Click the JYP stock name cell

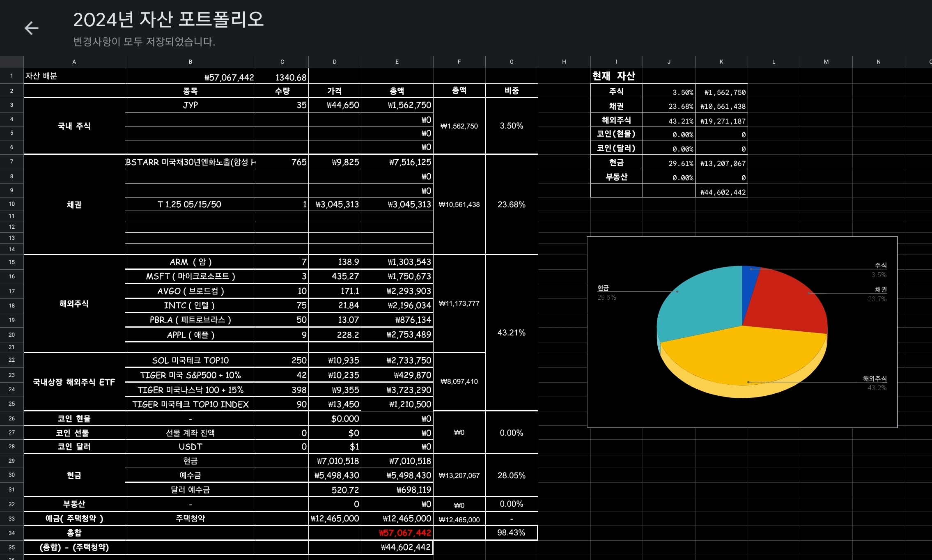190,105
